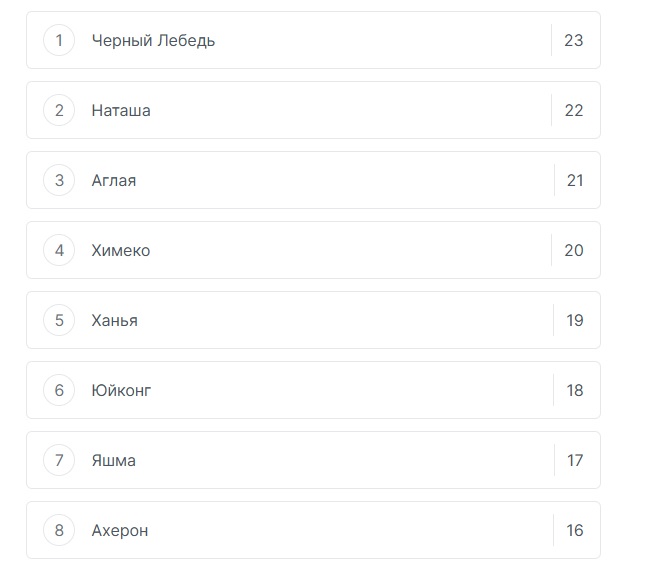Open the Яшма list entry
This screenshot has height=566, width=657.
coord(114,461)
